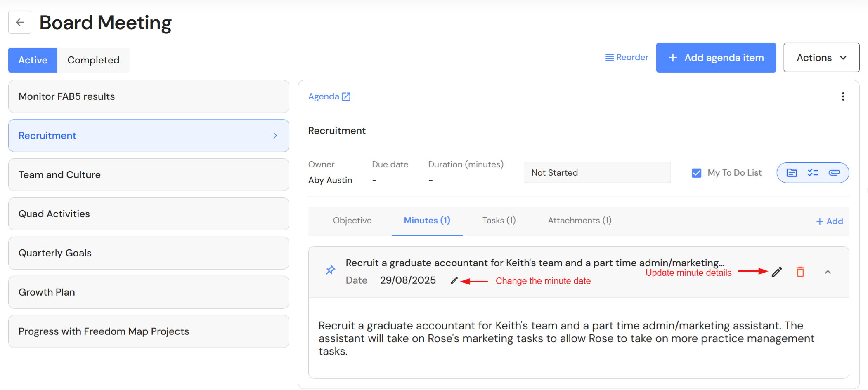Go back using the arrow button

20,22
